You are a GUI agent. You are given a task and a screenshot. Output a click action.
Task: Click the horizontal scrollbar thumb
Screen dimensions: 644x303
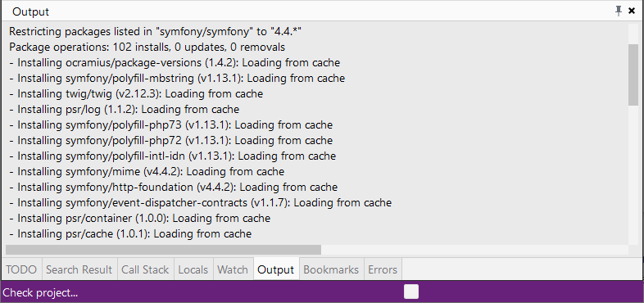click(164, 250)
